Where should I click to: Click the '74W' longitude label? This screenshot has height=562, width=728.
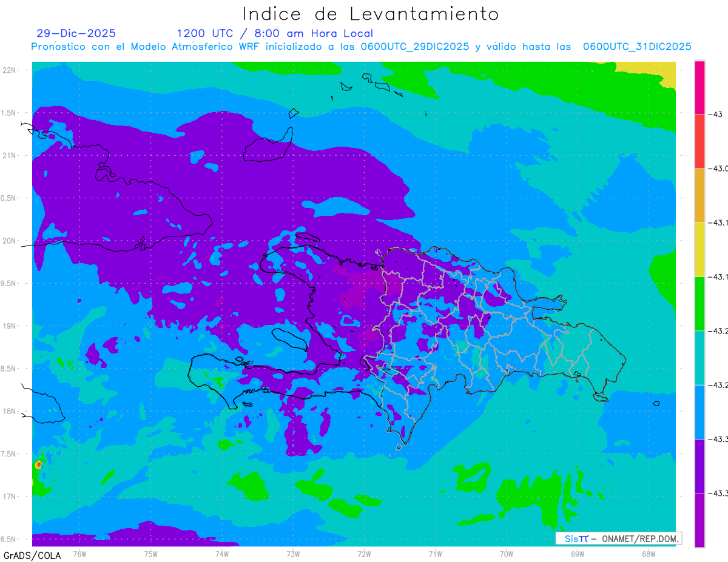(221, 554)
